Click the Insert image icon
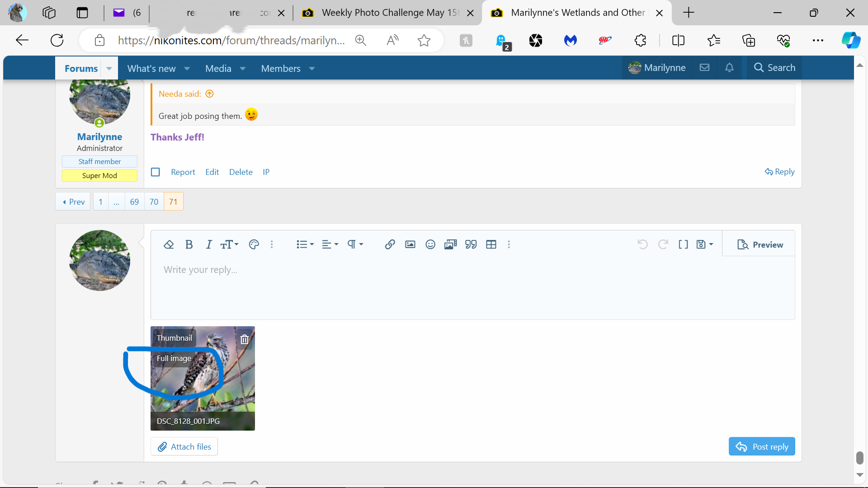The image size is (868, 488). coord(410,244)
